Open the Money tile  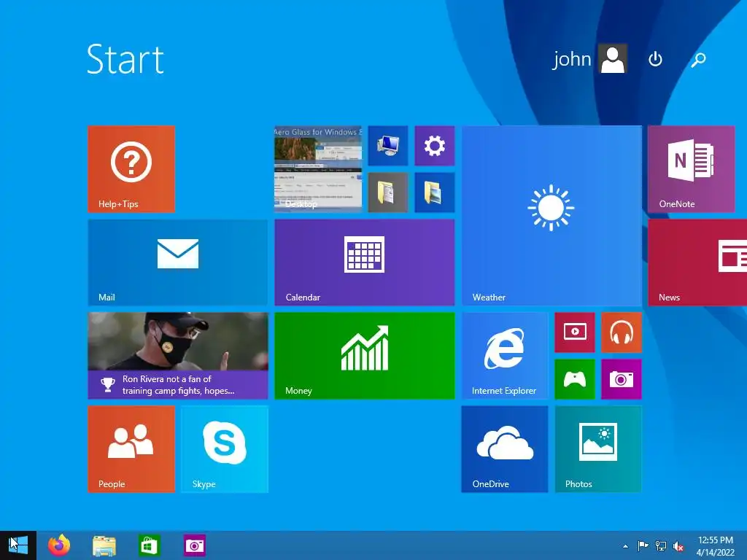pos(365,356)
